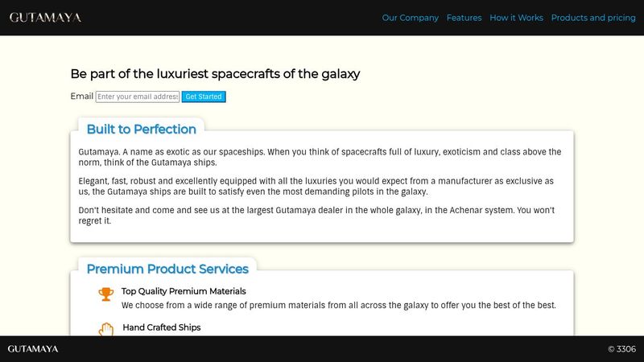Image resolution: width=644 pixels, height=362 pixels.
Task: Click the Email label
Action: click(82, 96)
